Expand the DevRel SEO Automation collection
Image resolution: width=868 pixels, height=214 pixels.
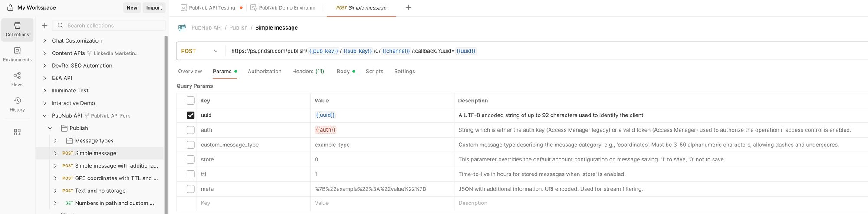click(44, 66)
